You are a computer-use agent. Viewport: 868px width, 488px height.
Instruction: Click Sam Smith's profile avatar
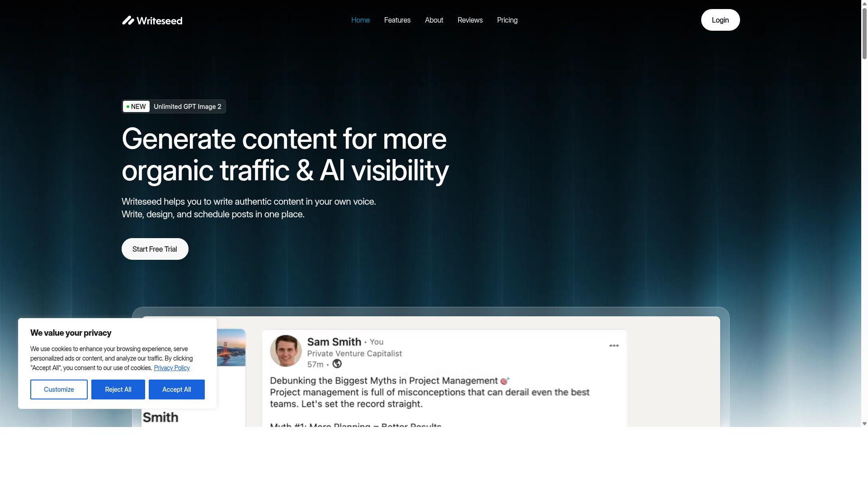click(286, 351)
